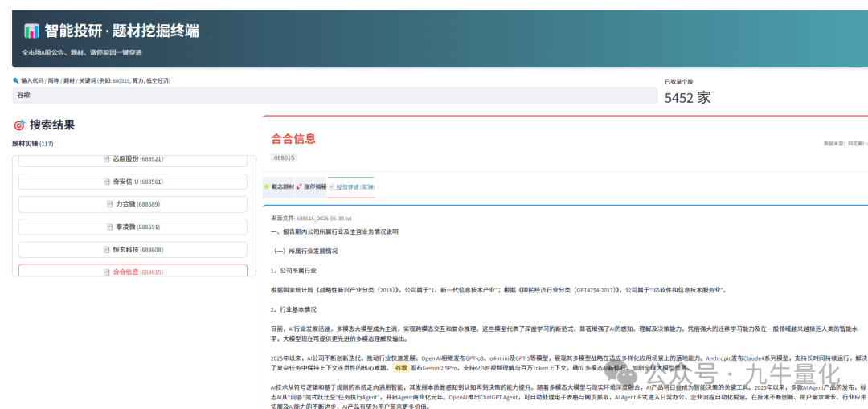Open the 经营评述 (实锤) tab
Screen dimensions: 868x409
click(351, 187)
